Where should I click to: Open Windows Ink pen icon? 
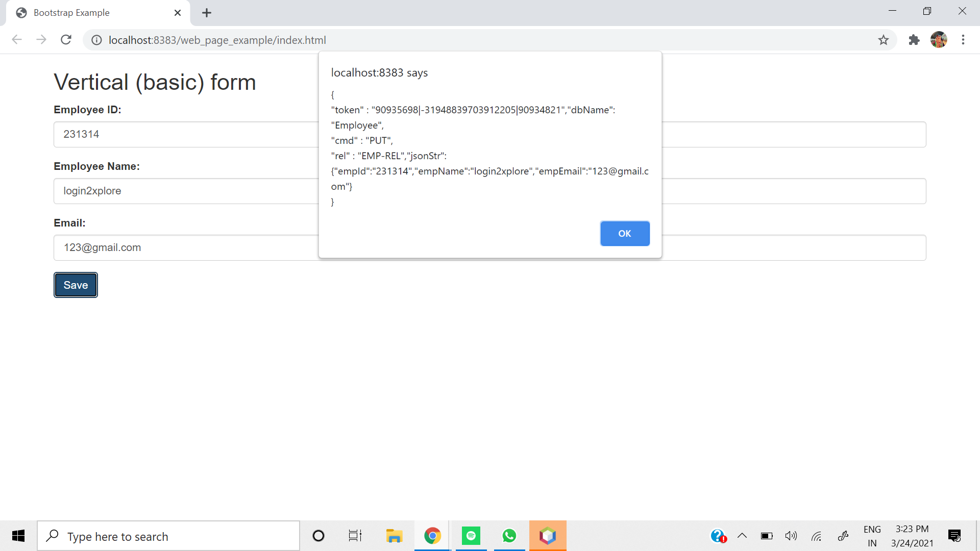pyautogui.click(x=843, y=536)
